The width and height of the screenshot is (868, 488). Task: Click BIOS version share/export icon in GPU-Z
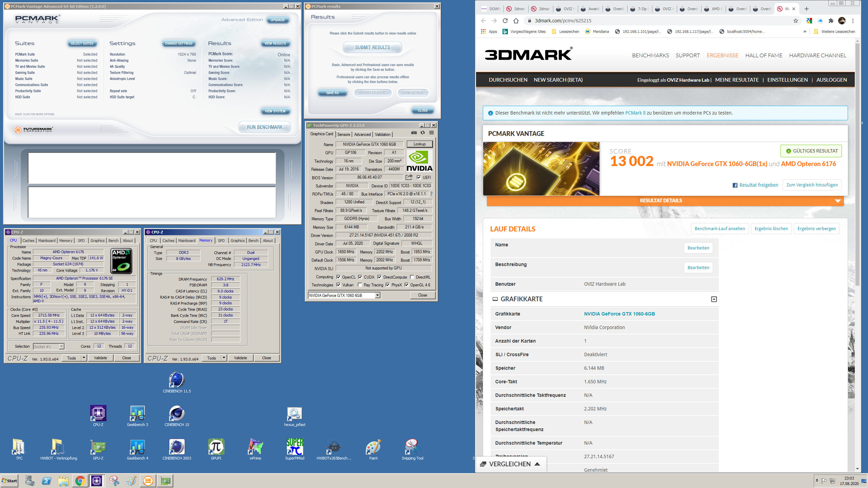click(x=409, y=177)
